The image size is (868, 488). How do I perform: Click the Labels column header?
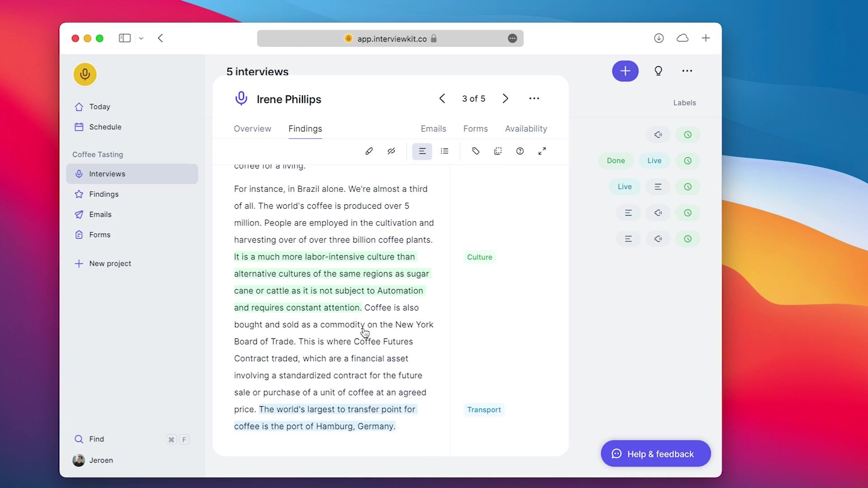pos(684,103)
